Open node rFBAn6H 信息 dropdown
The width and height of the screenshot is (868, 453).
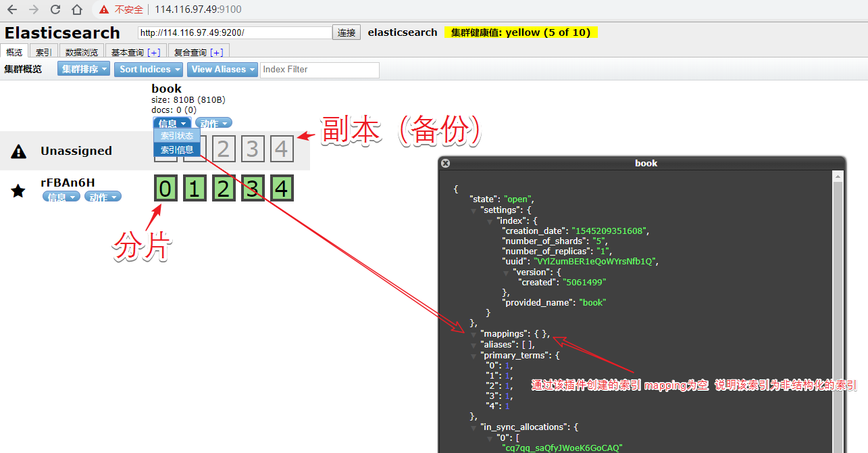pyautogui.click(x=61, y=197)
